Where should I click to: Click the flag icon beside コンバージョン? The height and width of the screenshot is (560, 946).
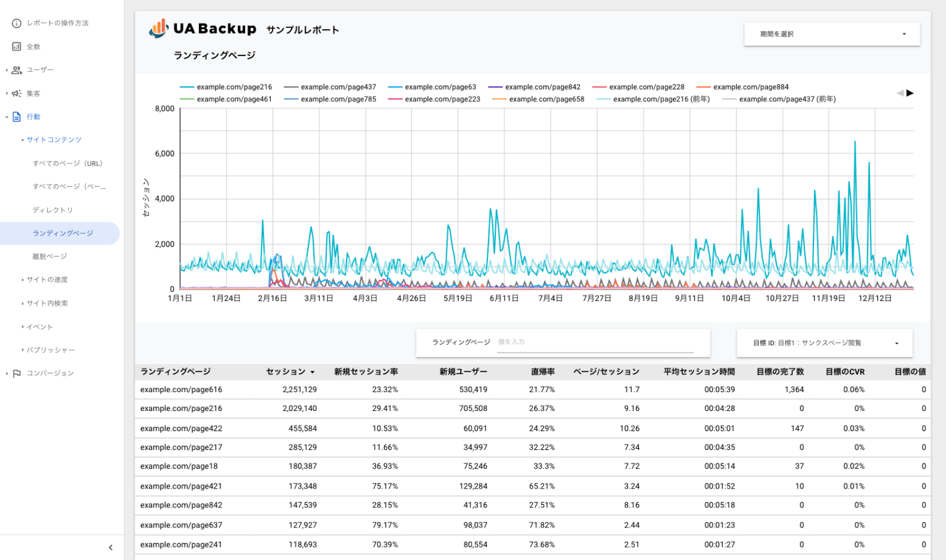tap(17, 373)
